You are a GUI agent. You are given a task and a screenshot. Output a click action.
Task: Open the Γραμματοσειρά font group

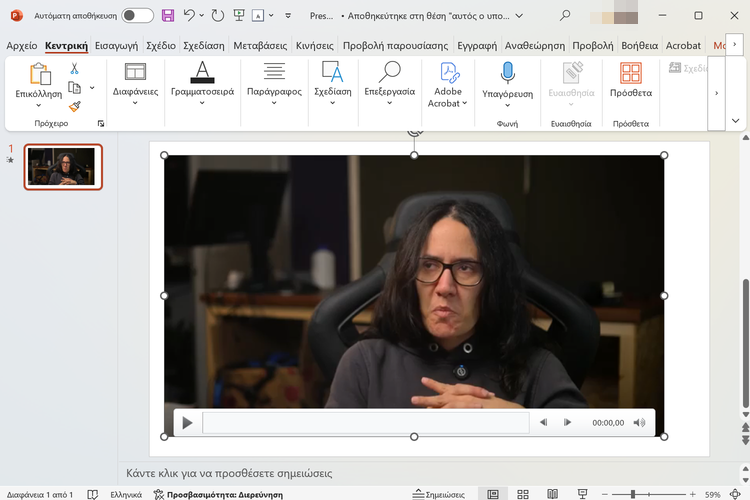202,84
